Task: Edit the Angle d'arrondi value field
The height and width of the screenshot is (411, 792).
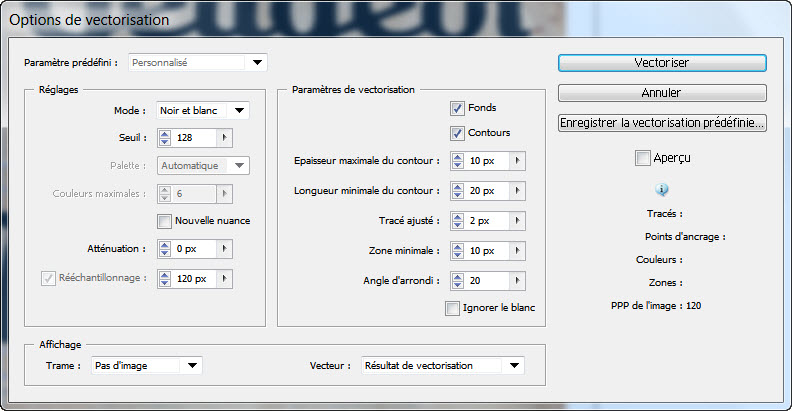Action: point(487,281)
